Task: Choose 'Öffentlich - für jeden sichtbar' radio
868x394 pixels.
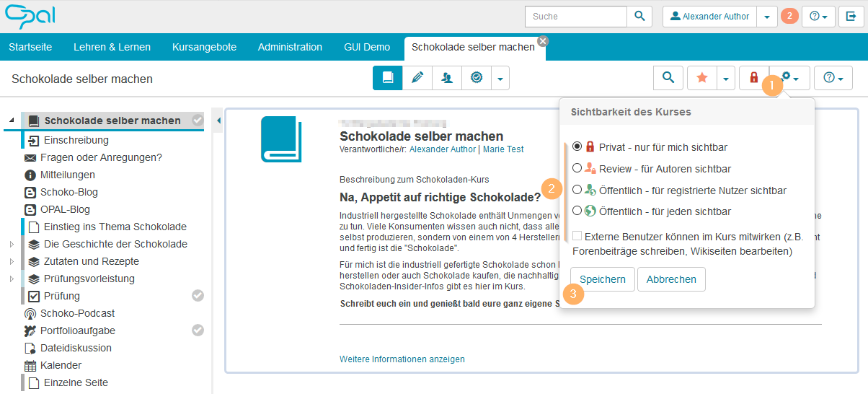Action: click(577, 211)
